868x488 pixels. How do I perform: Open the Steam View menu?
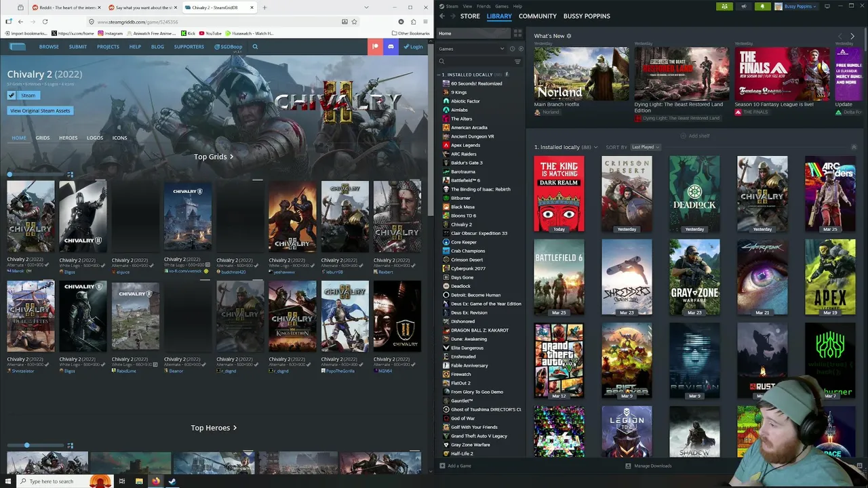467,6
